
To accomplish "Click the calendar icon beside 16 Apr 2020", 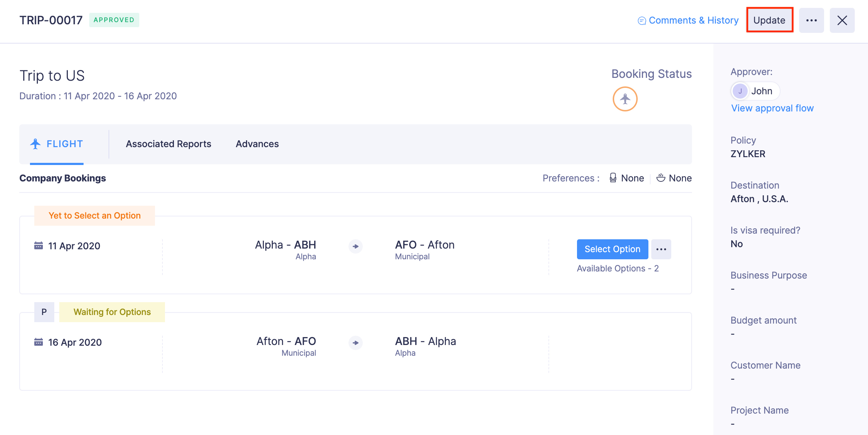I will tap(38, 342).
